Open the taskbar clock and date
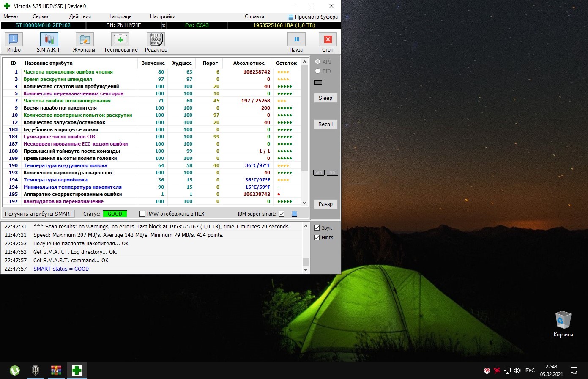Screen dimensions: 588x379 (x=551, y=371)
